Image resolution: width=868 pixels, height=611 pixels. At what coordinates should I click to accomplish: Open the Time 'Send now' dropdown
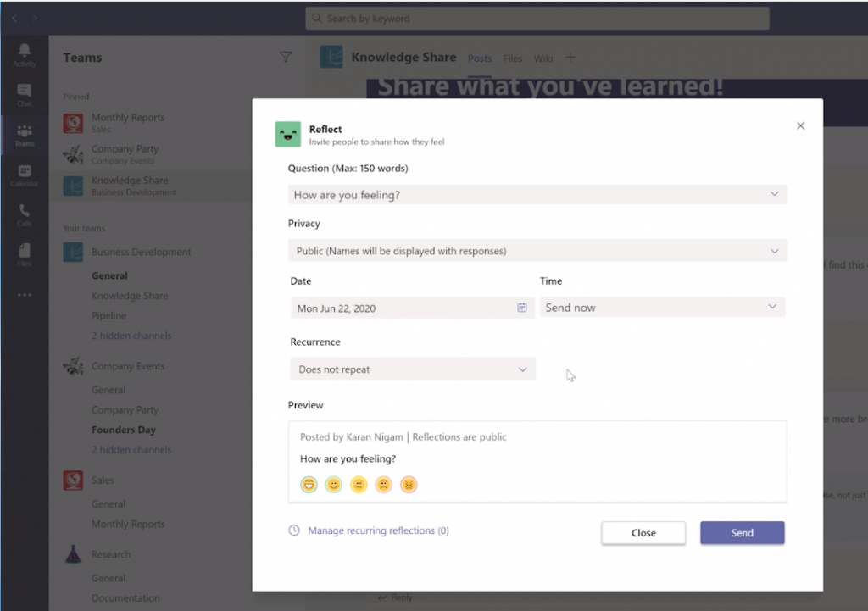tap(662, 307)
